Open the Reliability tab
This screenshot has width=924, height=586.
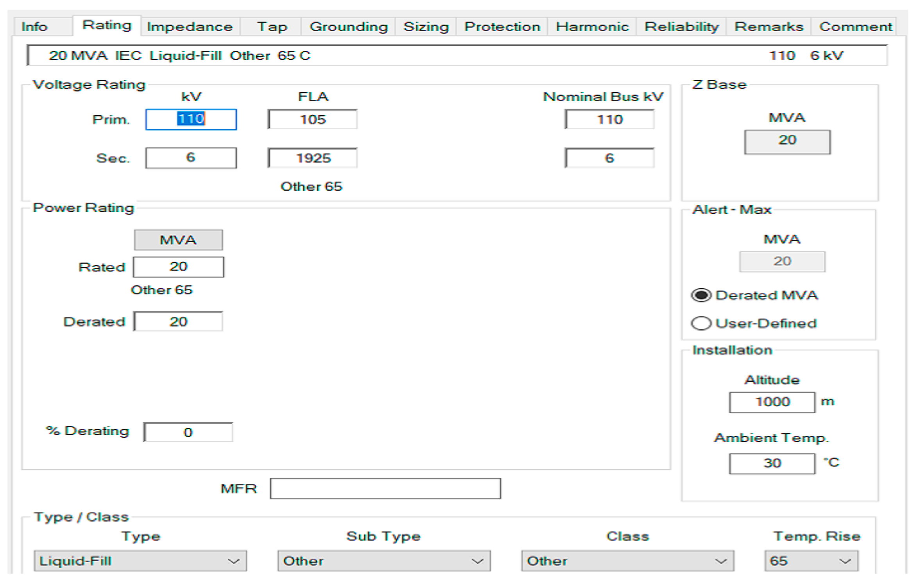click(681, 27)
